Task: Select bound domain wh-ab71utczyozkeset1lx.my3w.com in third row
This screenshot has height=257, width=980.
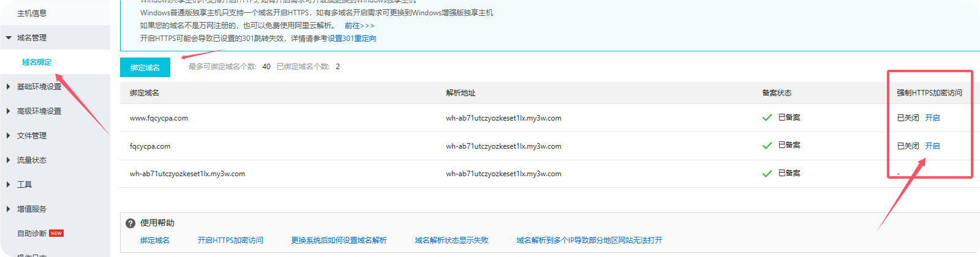Action: pos(187,174)
